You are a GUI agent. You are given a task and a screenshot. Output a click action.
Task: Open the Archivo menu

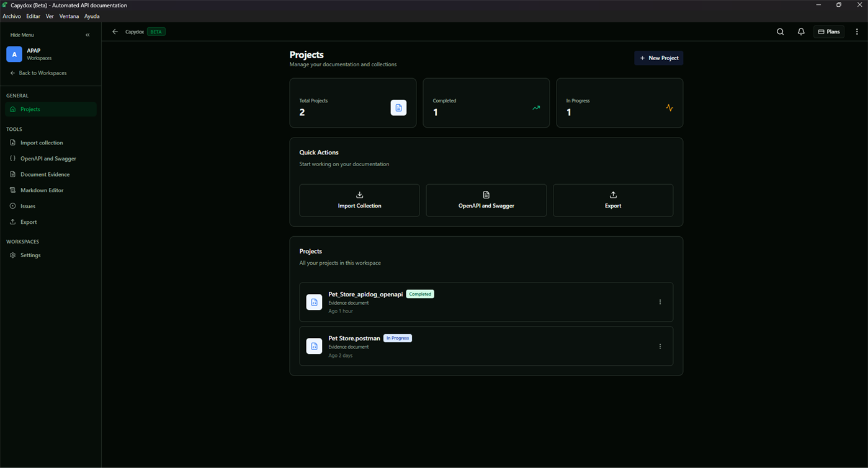point(12,16)
